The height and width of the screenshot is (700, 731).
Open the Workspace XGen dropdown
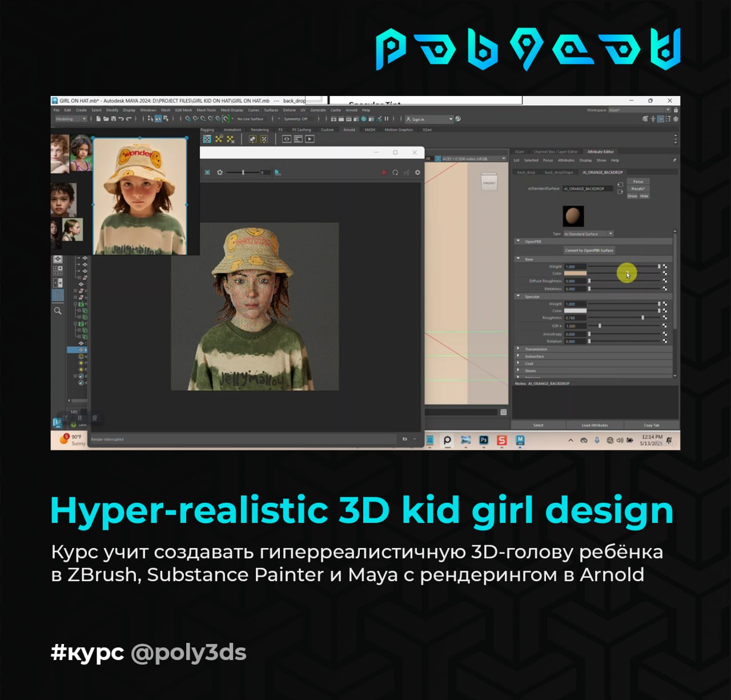(640, 110)
